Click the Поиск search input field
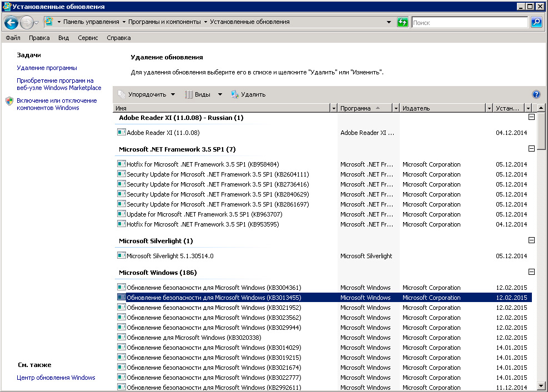The width and height of the screenshot is (548, 392). pyautogui.click(x=469, y=22)
